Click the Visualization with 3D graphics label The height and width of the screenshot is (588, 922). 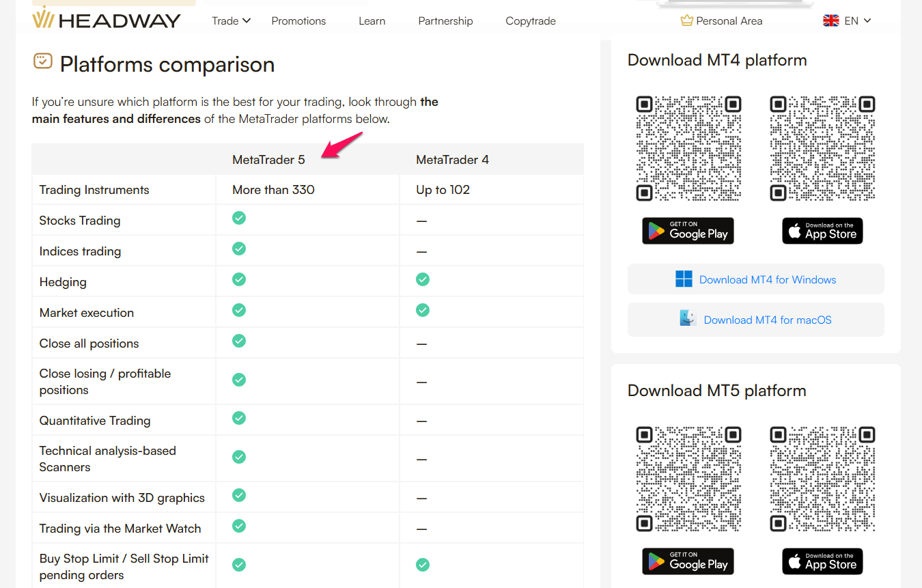pos(122,498)
